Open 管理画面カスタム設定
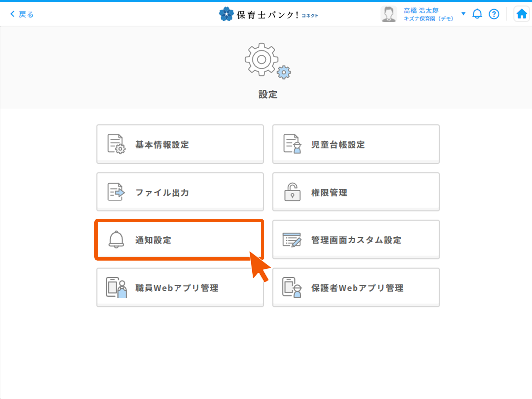 [356, 240]
